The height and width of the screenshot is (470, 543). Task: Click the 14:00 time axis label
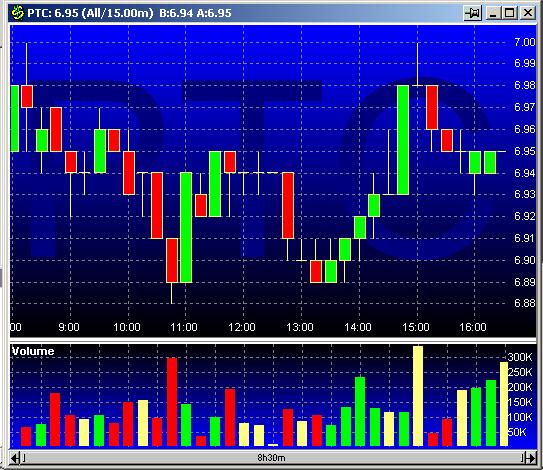pyautogui.click(x=358, y=327)
